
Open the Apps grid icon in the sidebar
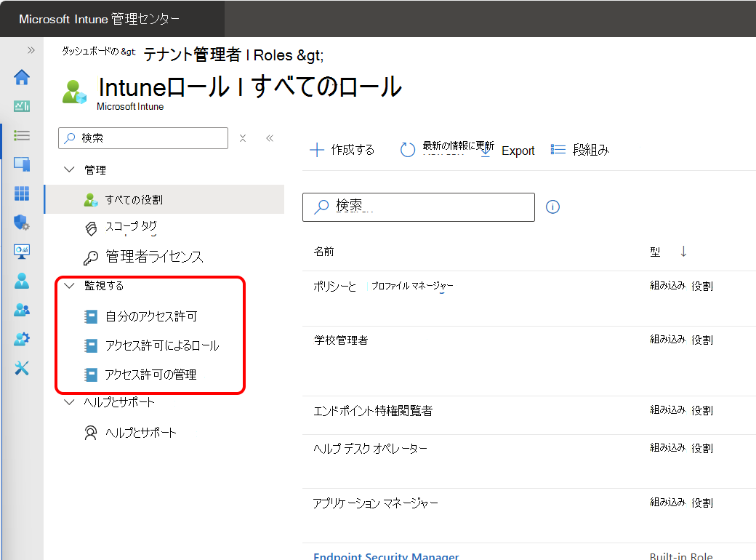22,193
